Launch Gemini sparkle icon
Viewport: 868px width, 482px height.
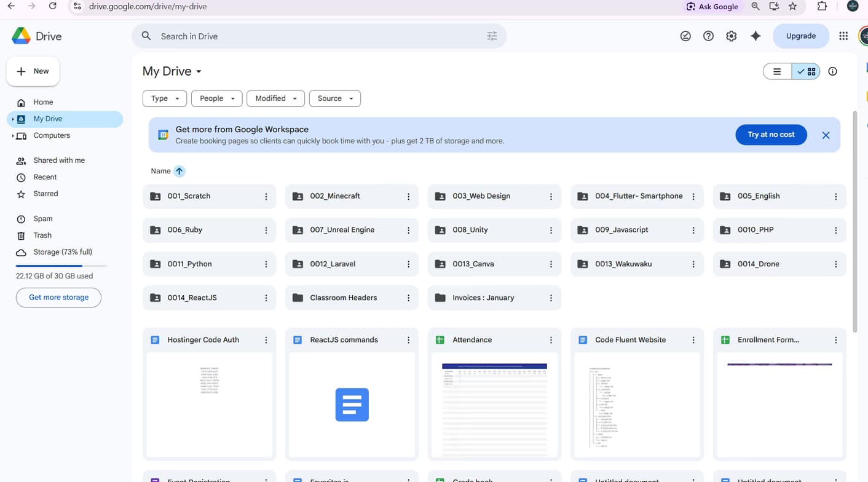tap(756, 36)
